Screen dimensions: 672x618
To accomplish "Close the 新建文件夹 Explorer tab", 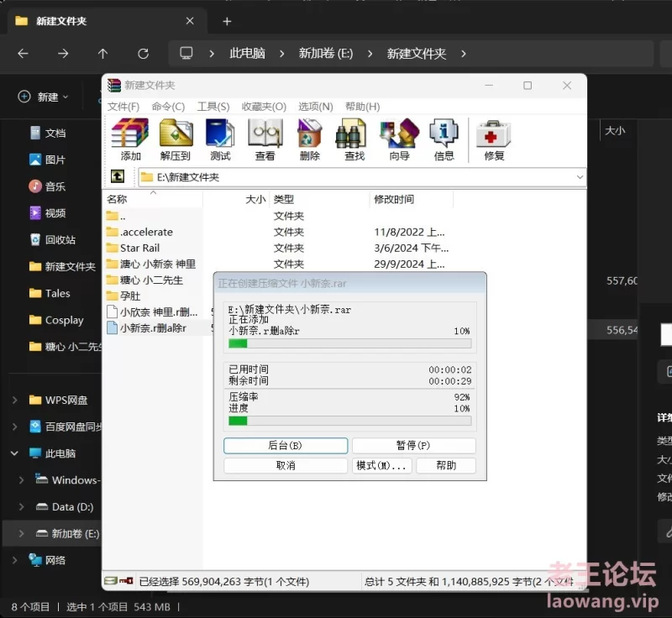I will [190, 21].
